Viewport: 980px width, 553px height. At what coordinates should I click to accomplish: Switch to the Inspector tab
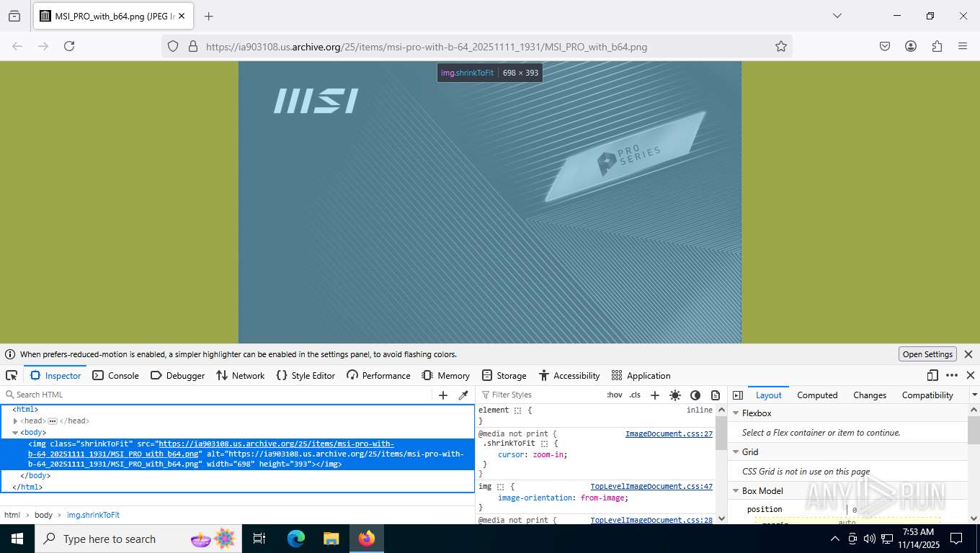click(x=55, y=376)
